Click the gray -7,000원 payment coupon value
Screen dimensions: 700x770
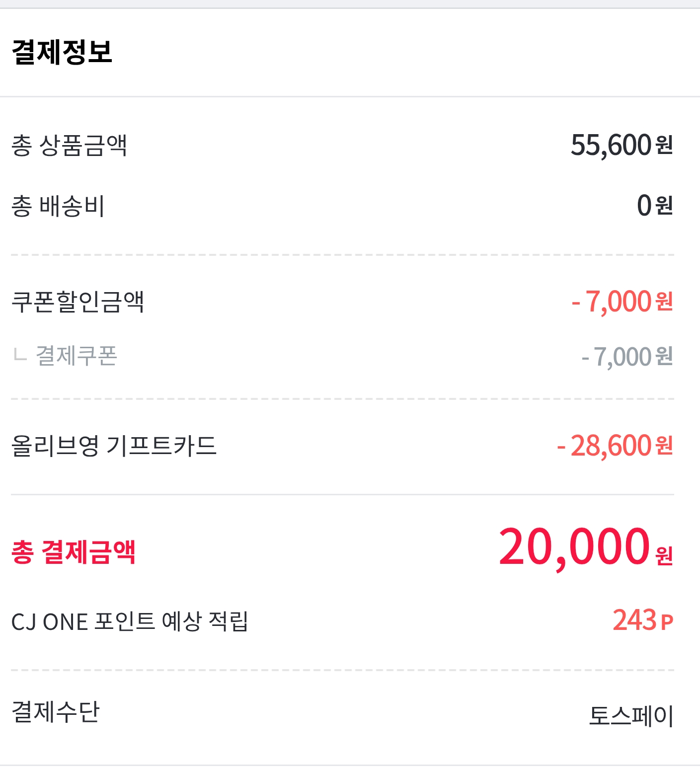627,357
